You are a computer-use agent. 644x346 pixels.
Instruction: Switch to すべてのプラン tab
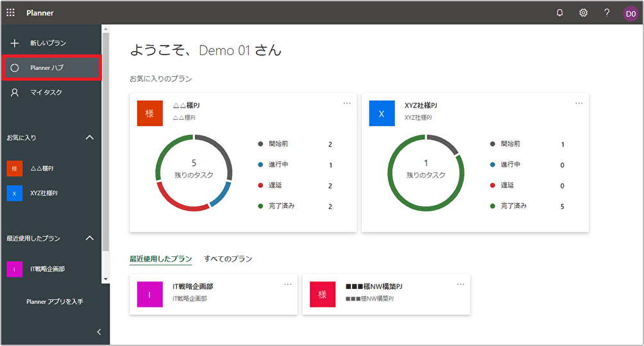click(x=228, y=259)
